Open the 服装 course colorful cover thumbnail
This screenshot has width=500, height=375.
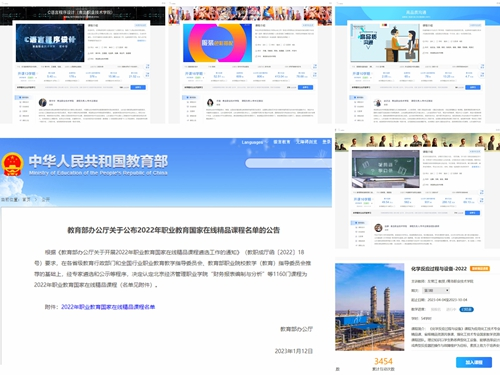[x=217, y=43]
